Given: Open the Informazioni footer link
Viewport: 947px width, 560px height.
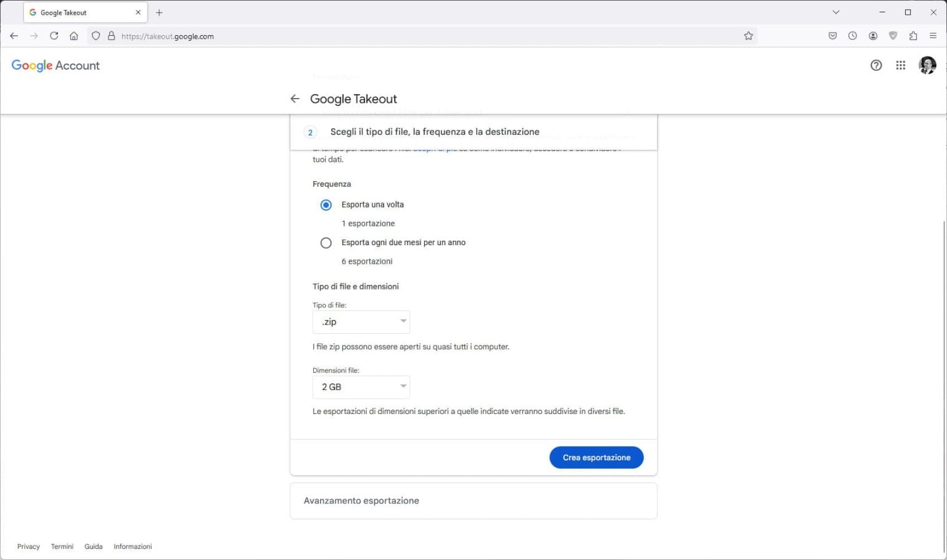Looking at the screenshot, I should click(133, 546).
